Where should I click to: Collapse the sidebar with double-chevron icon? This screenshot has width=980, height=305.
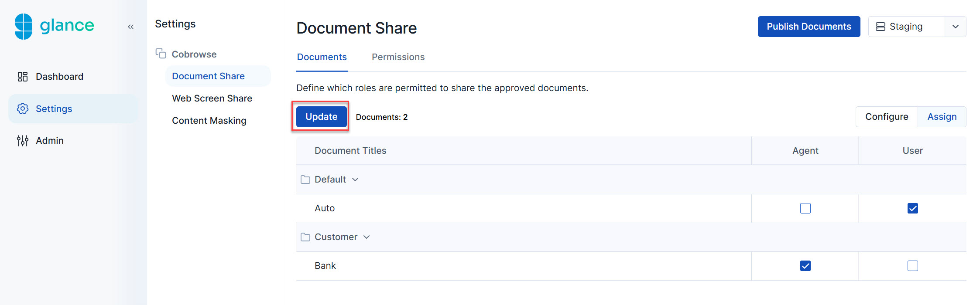pyautogui.click(x=130, y=27)
